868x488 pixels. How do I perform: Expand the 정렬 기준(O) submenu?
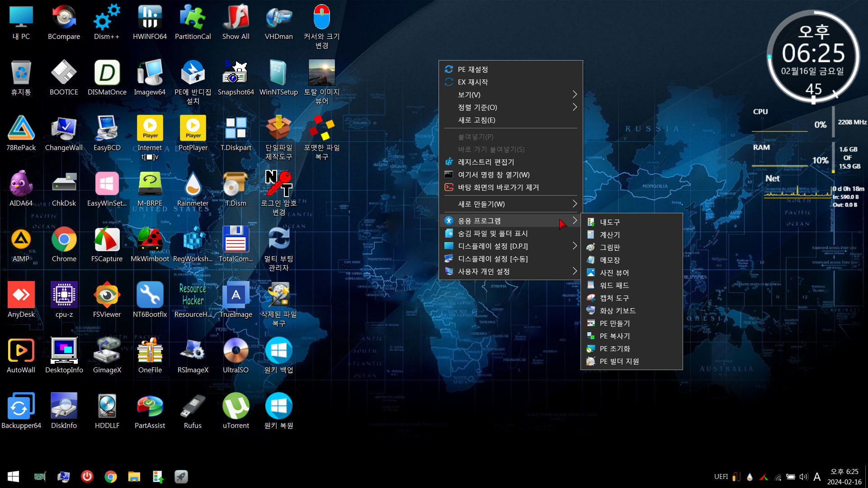(x=510, y=108)
